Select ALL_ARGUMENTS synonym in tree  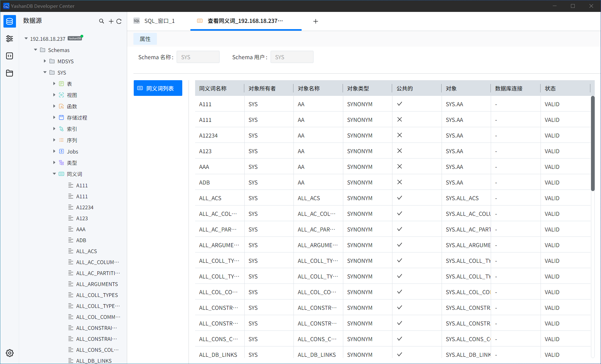(97, 284)
